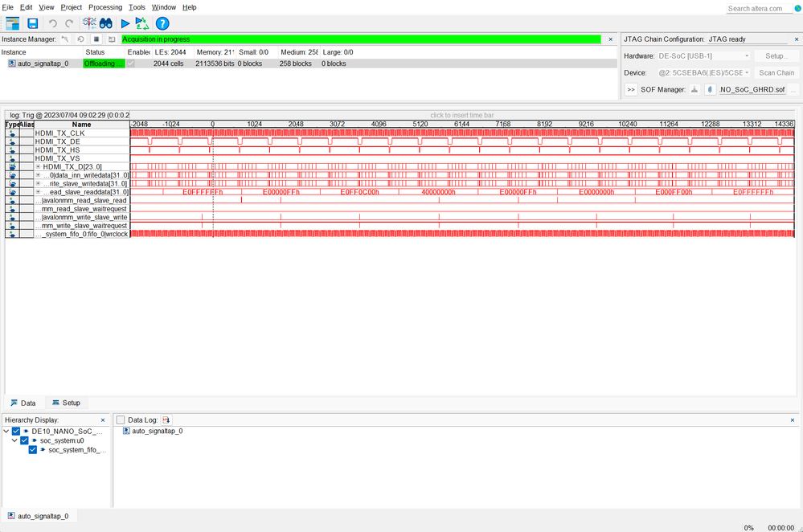Viewport: 803px width, 532px height.
Task: Click the HDMI_TX_VS signal name
Action: click(x=57, y=158)
